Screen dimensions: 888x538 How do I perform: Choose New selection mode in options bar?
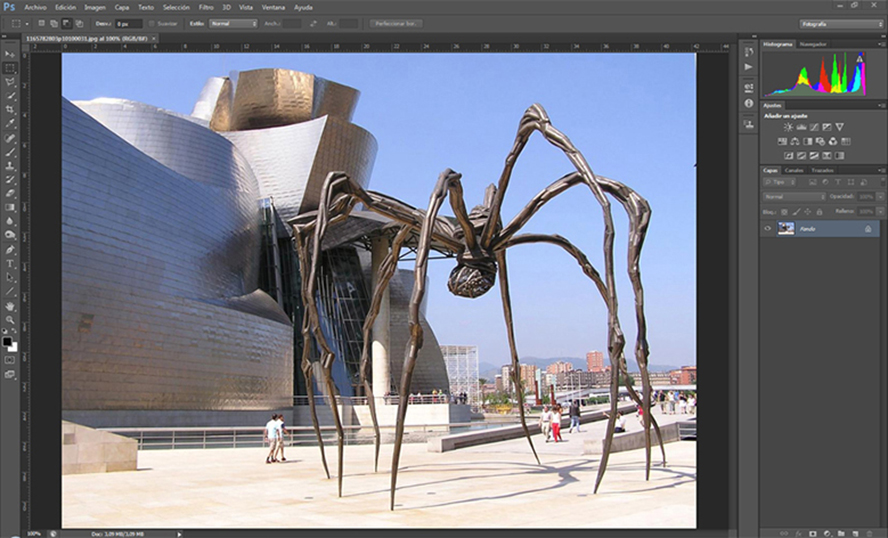[41, 24]
